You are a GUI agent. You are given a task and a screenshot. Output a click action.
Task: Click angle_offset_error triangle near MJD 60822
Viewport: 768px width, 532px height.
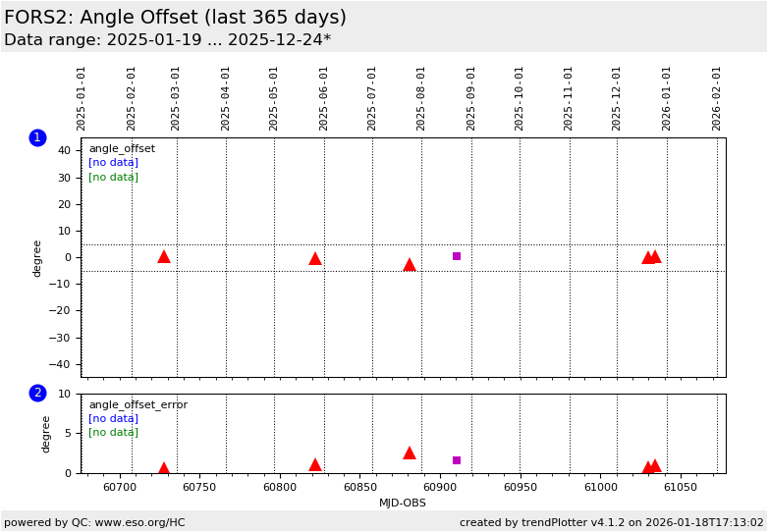(315, 464)
